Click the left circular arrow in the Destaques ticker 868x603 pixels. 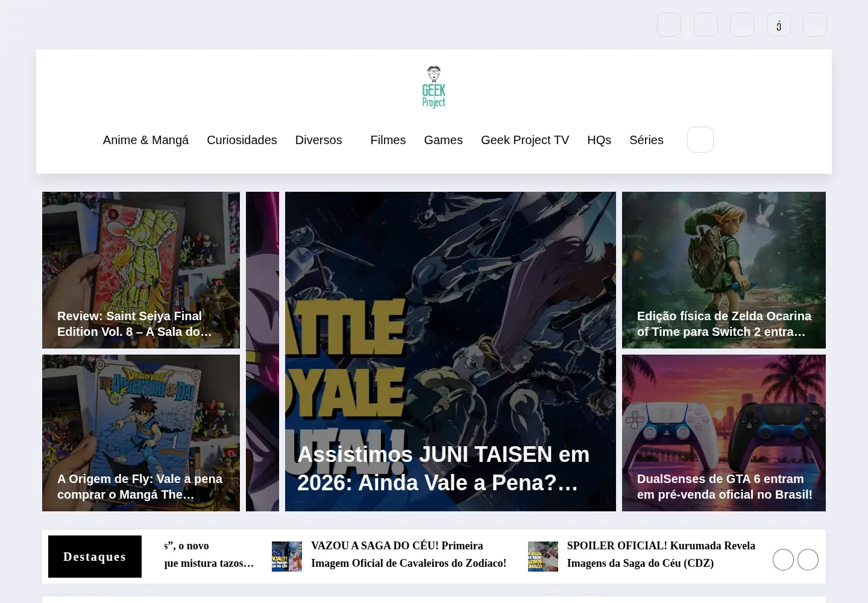coord(783,560)
